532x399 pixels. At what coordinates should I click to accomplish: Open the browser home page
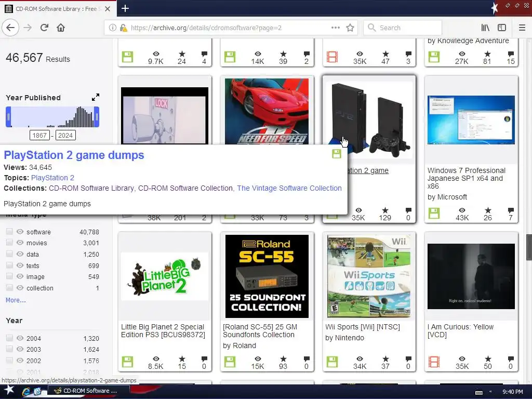(61, 28)
